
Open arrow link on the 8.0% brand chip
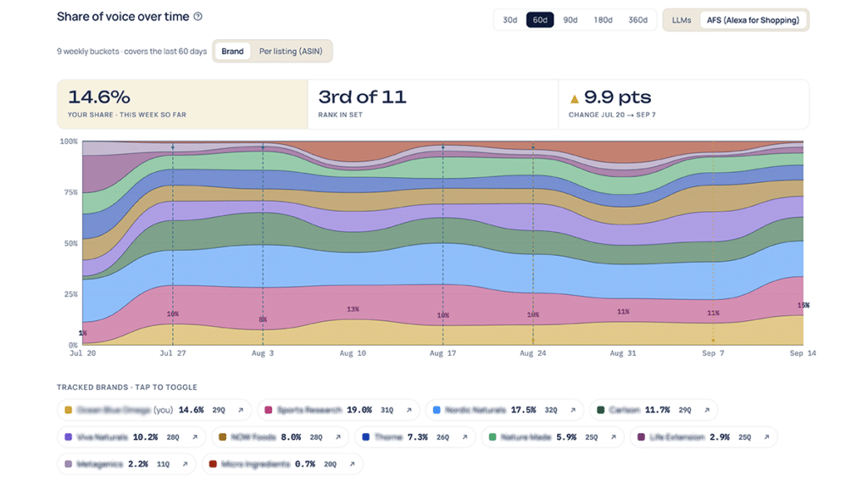coord(337,437)
